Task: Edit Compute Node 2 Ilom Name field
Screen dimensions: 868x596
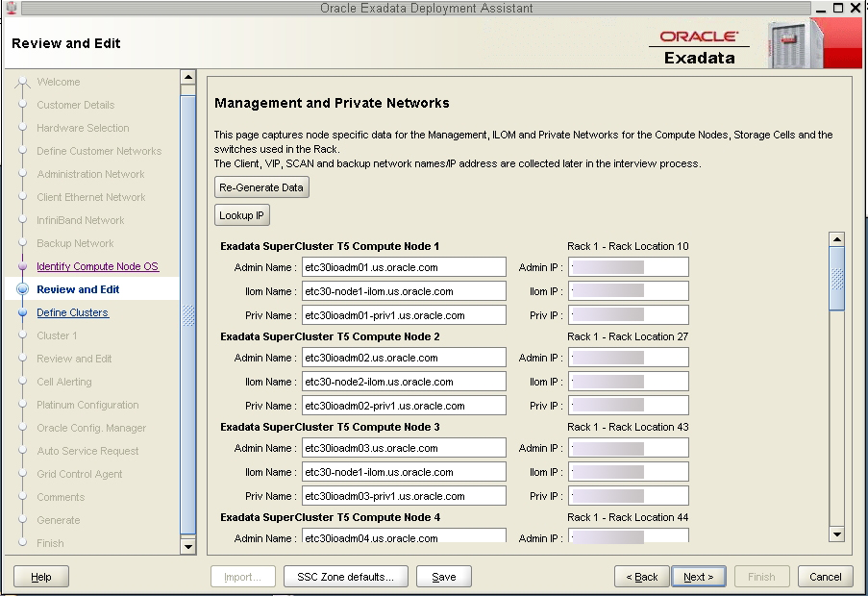Action: 404,382
